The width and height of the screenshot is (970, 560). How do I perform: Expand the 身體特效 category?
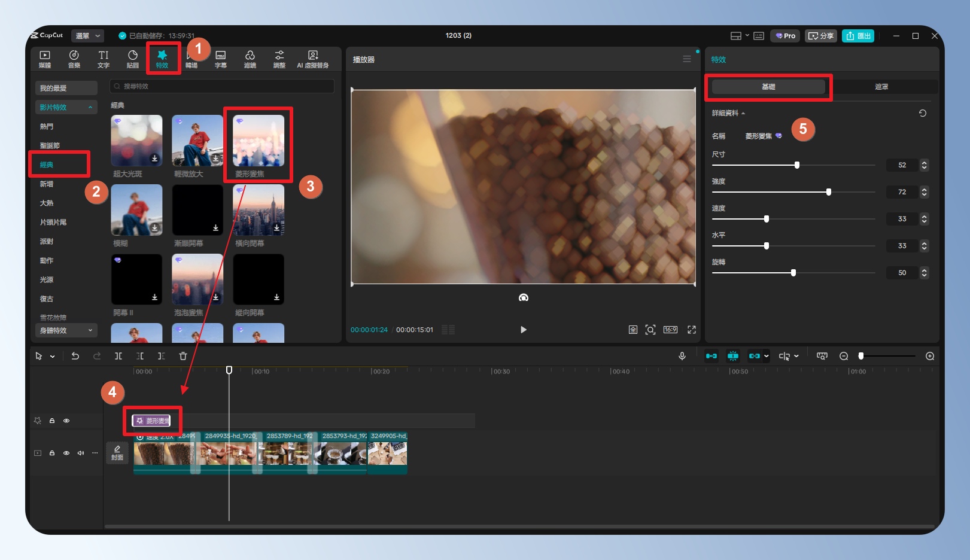[66, 330]
